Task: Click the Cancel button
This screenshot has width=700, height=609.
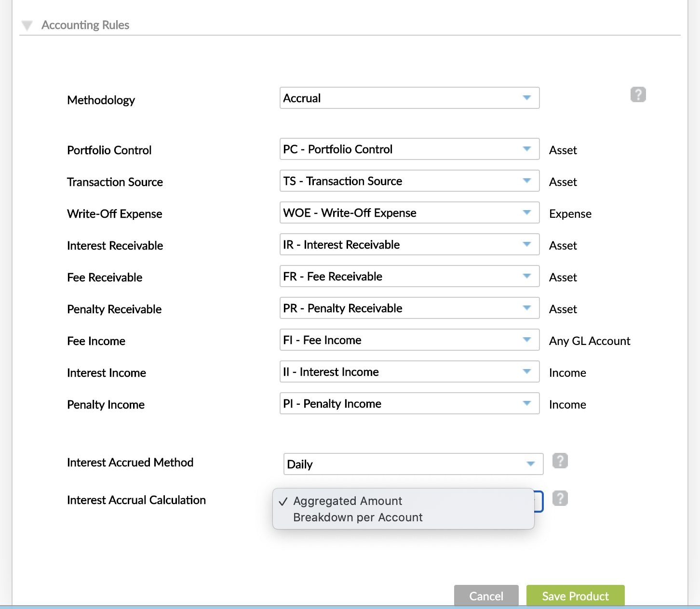Action: [485, 596]
